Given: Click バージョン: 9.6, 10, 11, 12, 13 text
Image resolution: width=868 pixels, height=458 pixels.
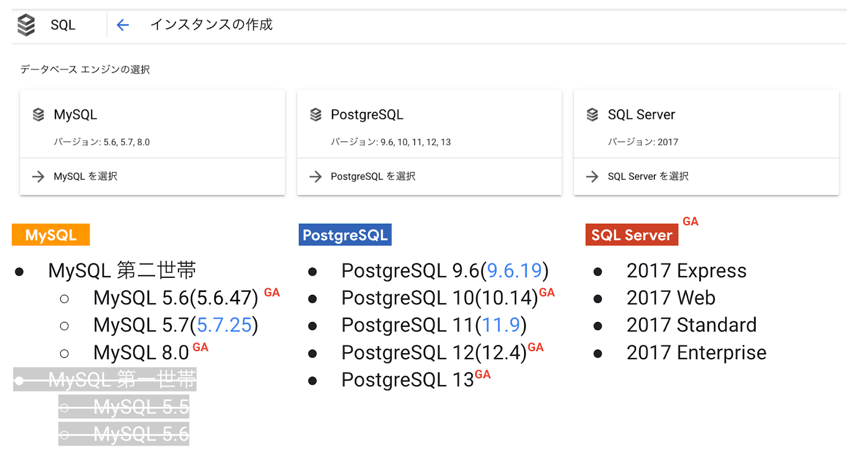Looking at the screenshot, I should (391, 142).
